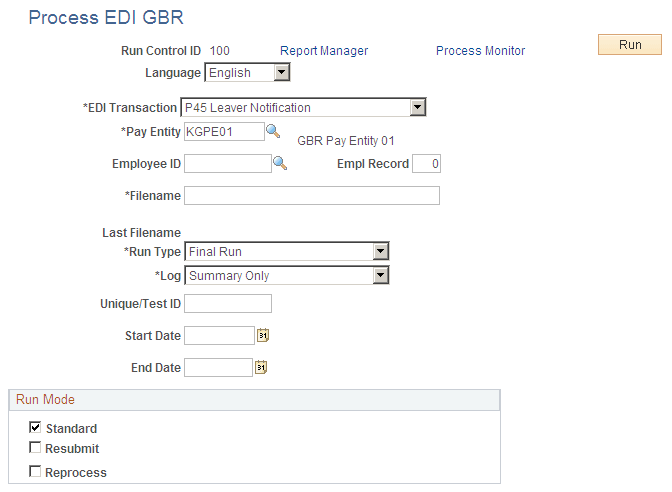Image resolution: width=672 pixels, height=492 pixels.
Task: Focus the Employee ID input field
Action: 228,164
